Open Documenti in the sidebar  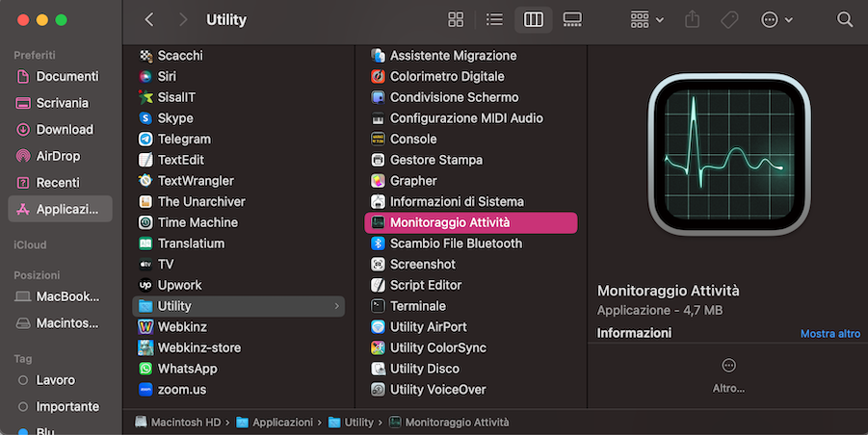[x=60, y=76]
